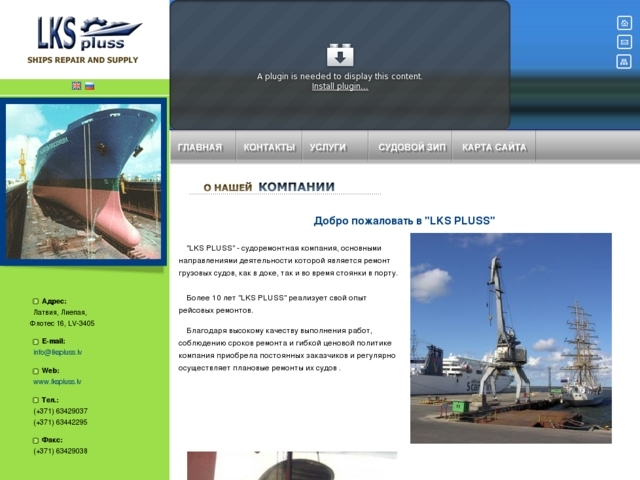
Task: Click the Факс: label
Action: tap(52, 440)
